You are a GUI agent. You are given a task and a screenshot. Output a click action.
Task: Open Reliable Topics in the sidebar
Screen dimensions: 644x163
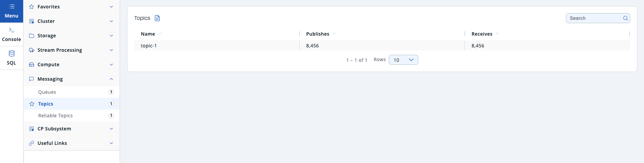(x=55, y=116)
